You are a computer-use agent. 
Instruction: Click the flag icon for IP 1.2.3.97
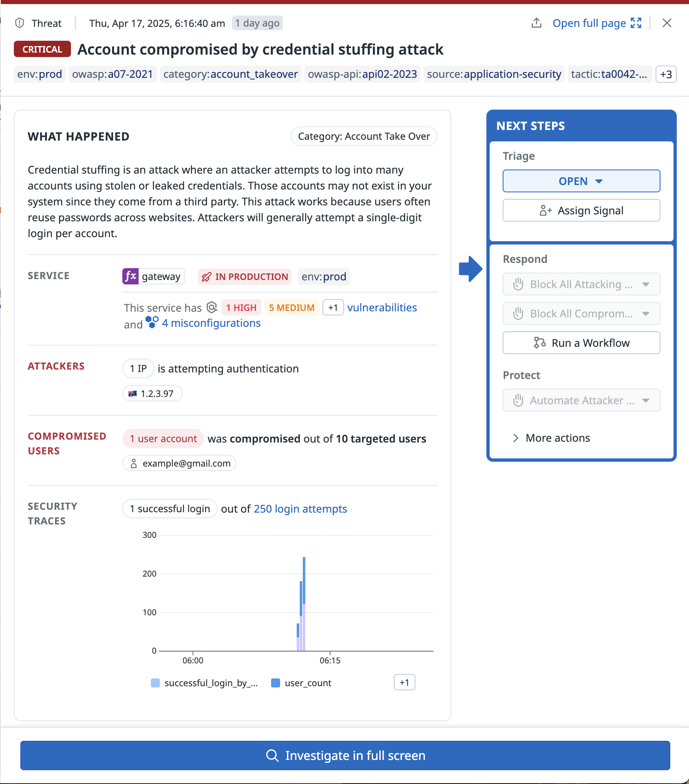tap(132, 394)
